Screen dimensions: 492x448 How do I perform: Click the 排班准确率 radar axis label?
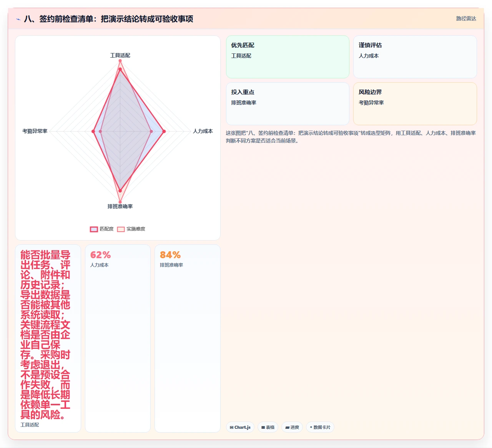(120, 206)
